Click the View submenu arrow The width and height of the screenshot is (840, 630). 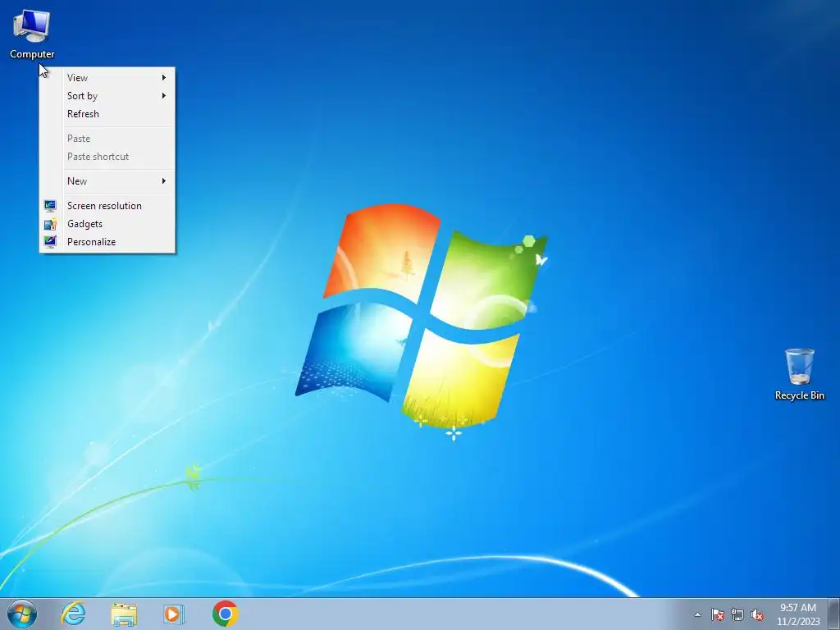tap(164, 78)
